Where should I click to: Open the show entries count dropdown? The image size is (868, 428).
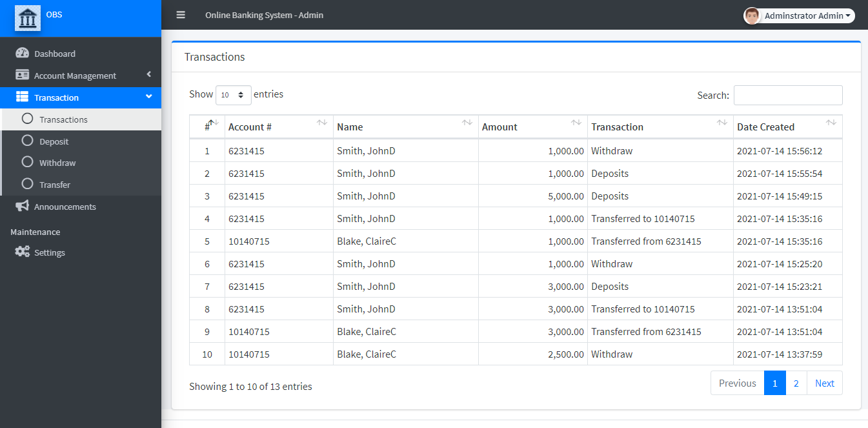[233, 95]
